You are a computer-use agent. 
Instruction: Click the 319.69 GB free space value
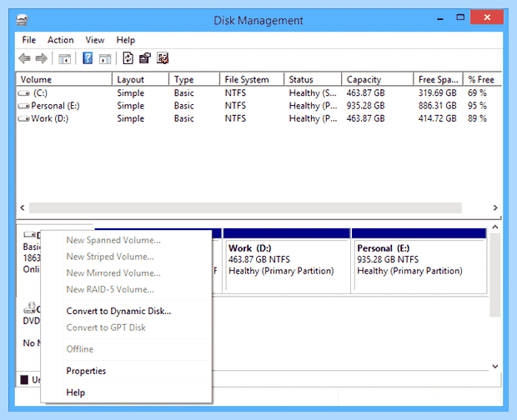pyautogui.click(x=437, y=92)
